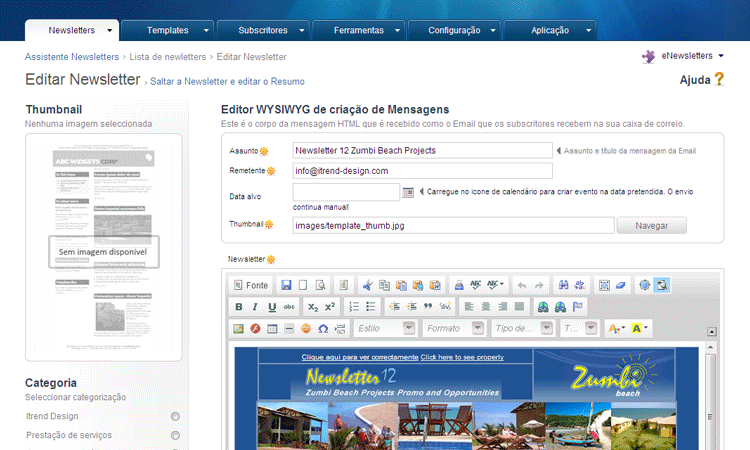Click the Anchor flag icon
Viewport: 750px width, 450px height.
pyautogui.click(x=577, y=307)
